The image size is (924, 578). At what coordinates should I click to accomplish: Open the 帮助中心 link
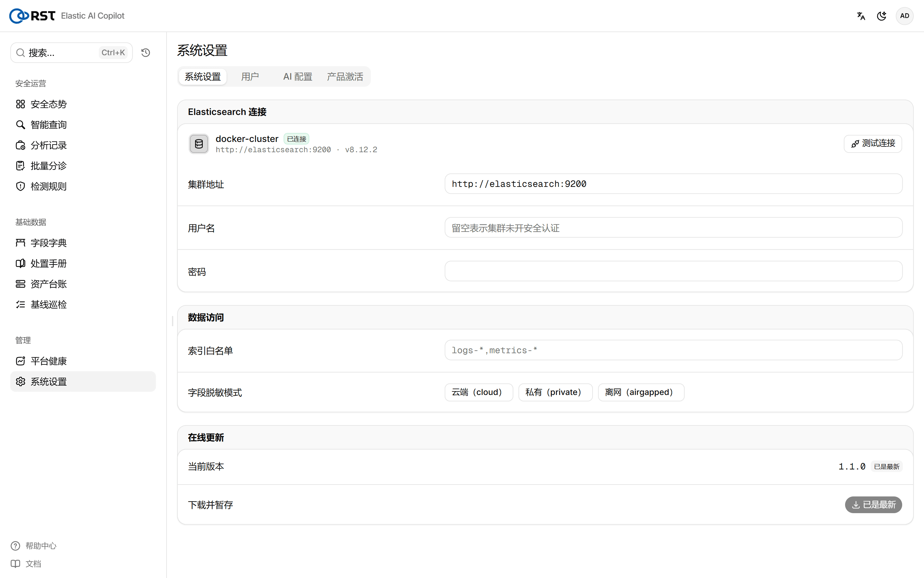pos(34,546)
